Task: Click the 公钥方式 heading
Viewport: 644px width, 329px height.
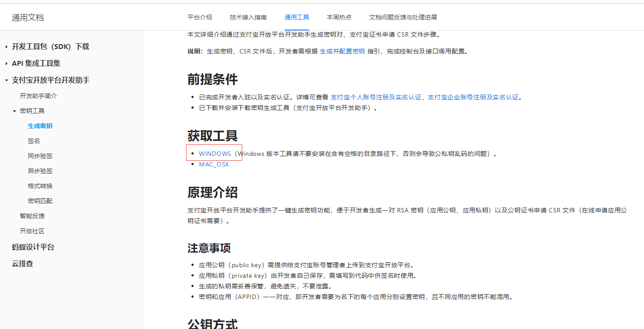Action: (x=213, y=323)
